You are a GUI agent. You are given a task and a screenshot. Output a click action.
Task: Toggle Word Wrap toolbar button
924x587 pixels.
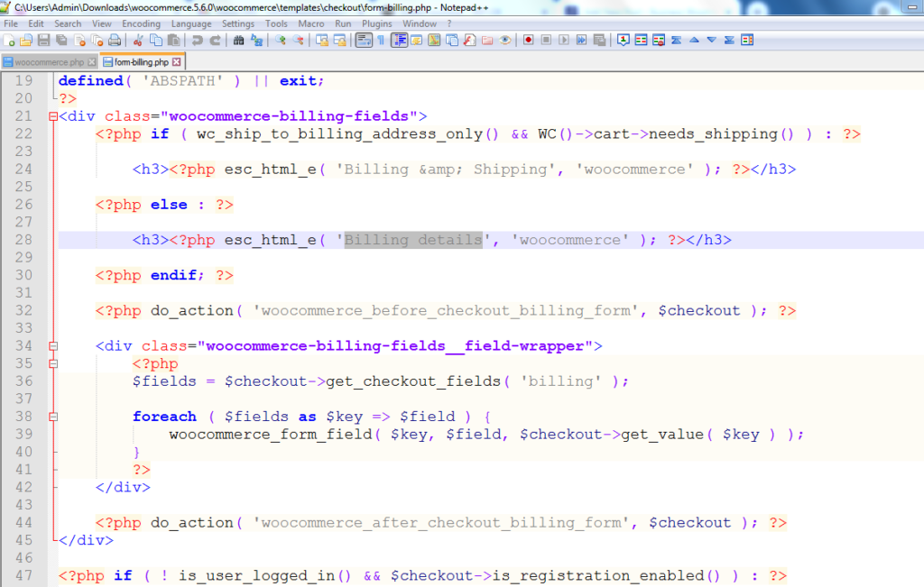pyautogui.click(x=364, y=40)
